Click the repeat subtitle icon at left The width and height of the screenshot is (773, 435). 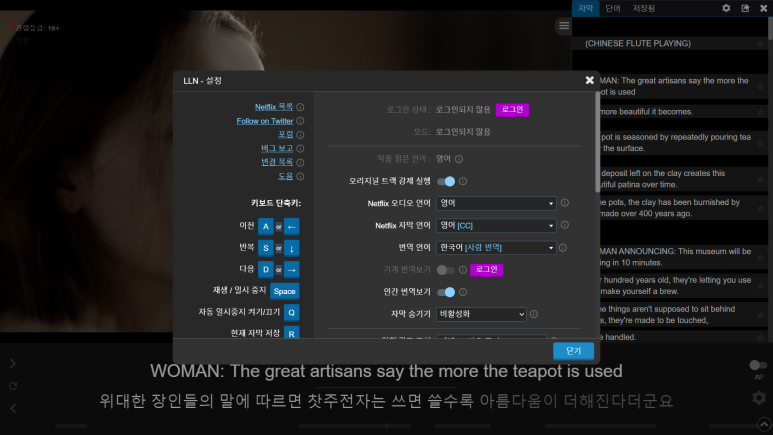13,386
